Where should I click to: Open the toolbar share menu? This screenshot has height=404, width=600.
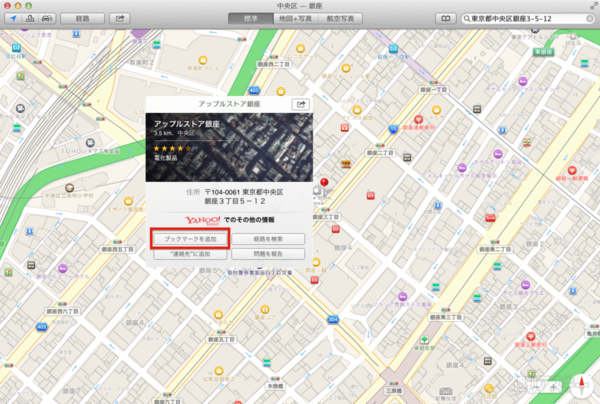click(x=120, y=18)
